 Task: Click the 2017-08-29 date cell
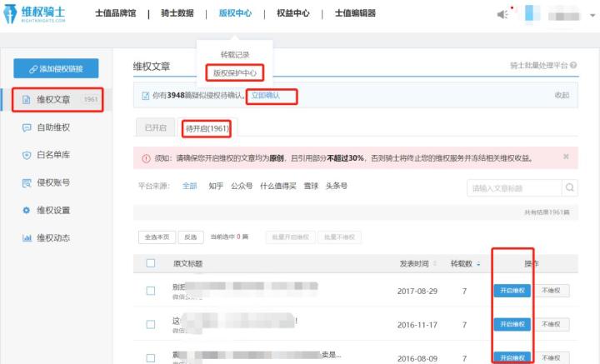click(417, 291)
